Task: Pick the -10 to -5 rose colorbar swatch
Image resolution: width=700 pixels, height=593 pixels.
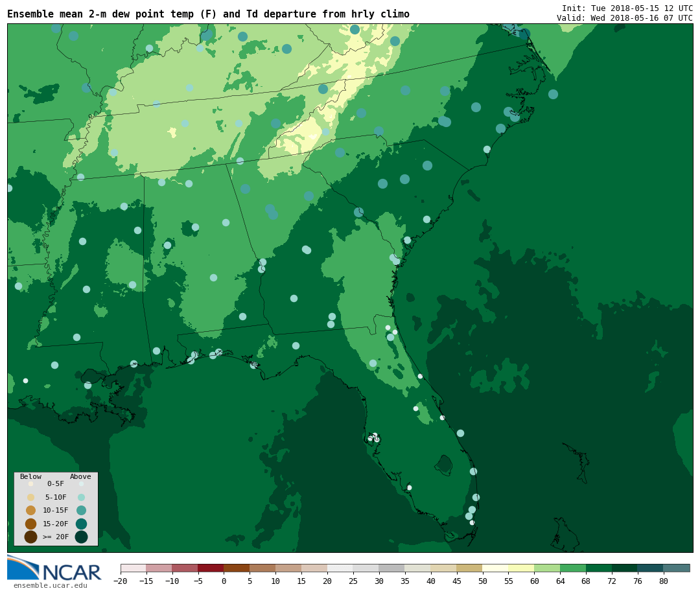Action: click(185, 568)
